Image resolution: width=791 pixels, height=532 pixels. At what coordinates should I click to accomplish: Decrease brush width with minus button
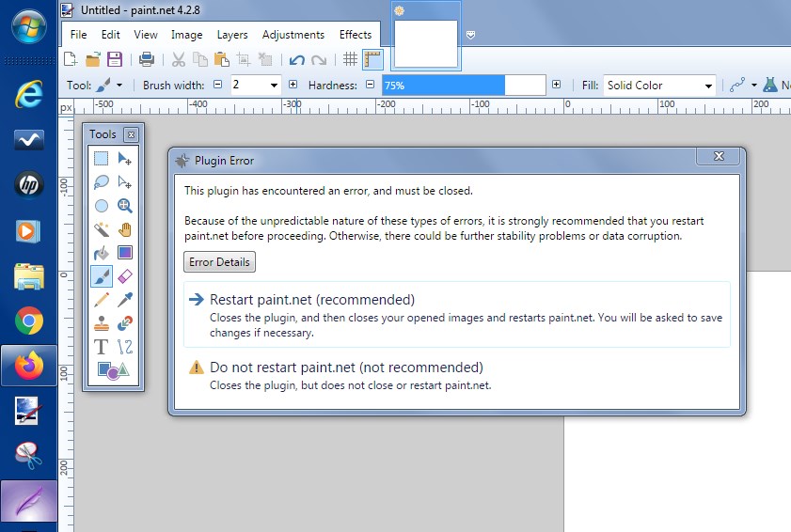218,85
